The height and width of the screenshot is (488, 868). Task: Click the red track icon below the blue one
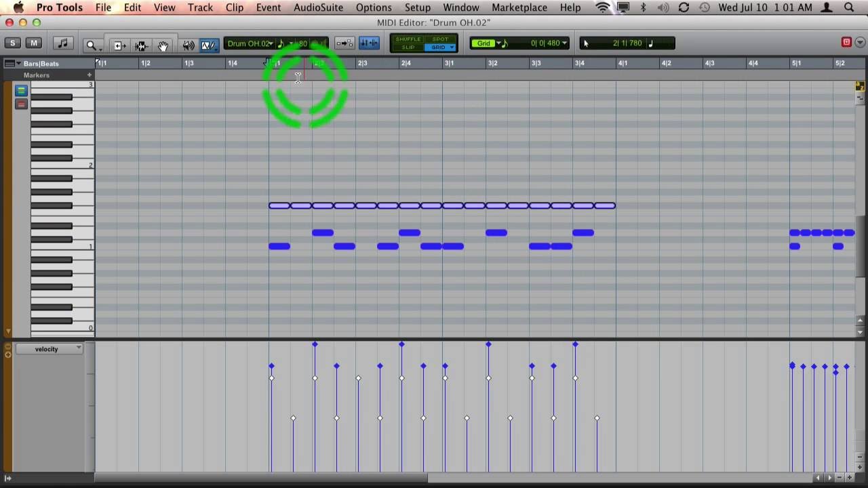pos(21,104)
